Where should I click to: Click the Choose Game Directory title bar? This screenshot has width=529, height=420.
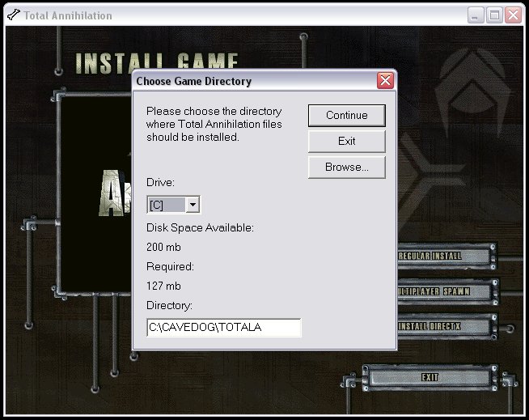[x=243, y=81]
